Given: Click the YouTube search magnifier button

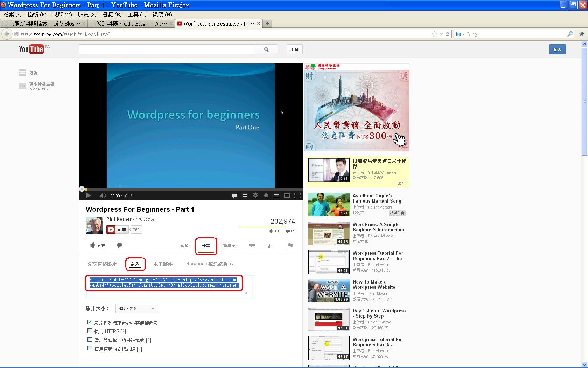Looking at the screenshot, I should [266, 49].
